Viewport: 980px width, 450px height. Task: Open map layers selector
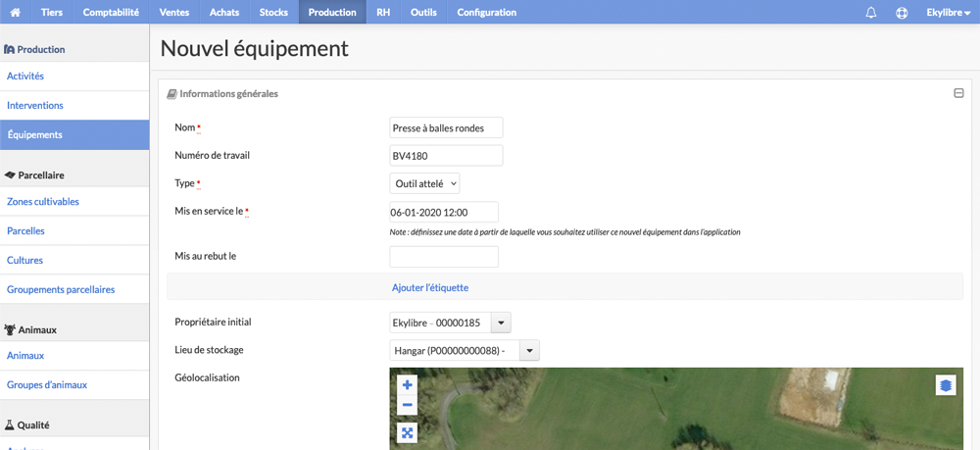tap(947, 385)
